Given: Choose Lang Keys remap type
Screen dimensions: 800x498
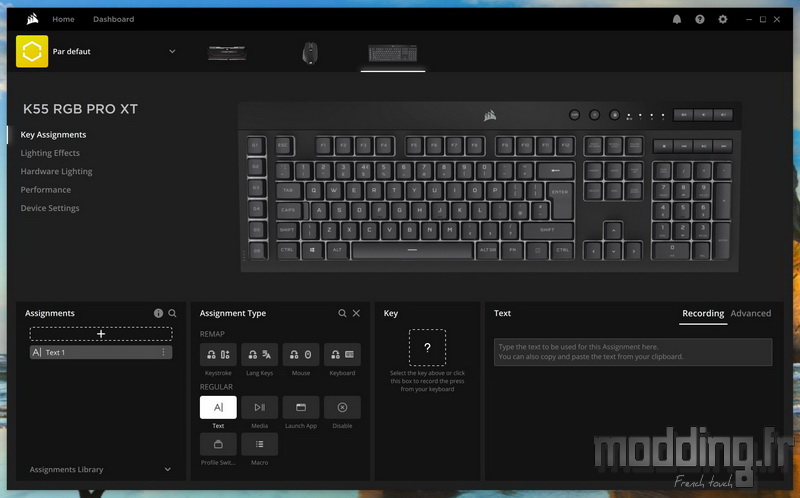Looking at the screenshot, I should pos(259,355).
